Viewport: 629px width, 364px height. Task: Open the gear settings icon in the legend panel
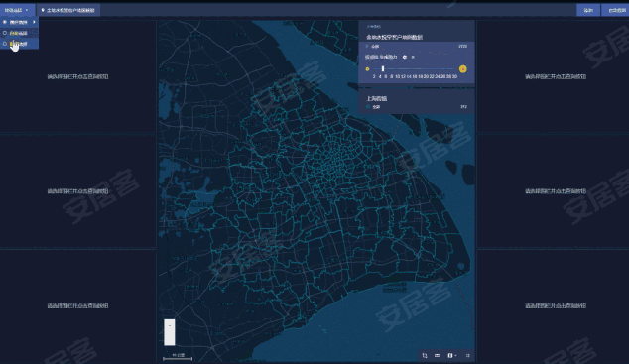405,57
